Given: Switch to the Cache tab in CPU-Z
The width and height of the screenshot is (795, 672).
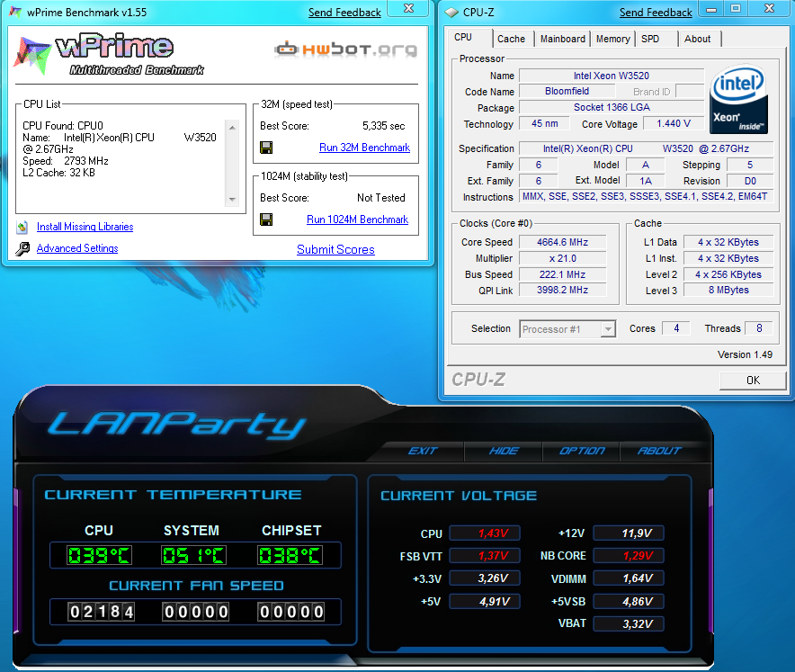Looking at the screenshot, I should pos(511,39).
